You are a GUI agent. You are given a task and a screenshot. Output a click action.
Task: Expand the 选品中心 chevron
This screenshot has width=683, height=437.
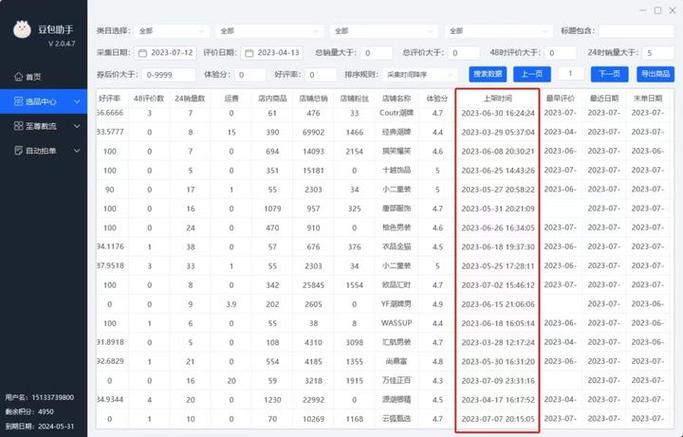tap(77, 102)
